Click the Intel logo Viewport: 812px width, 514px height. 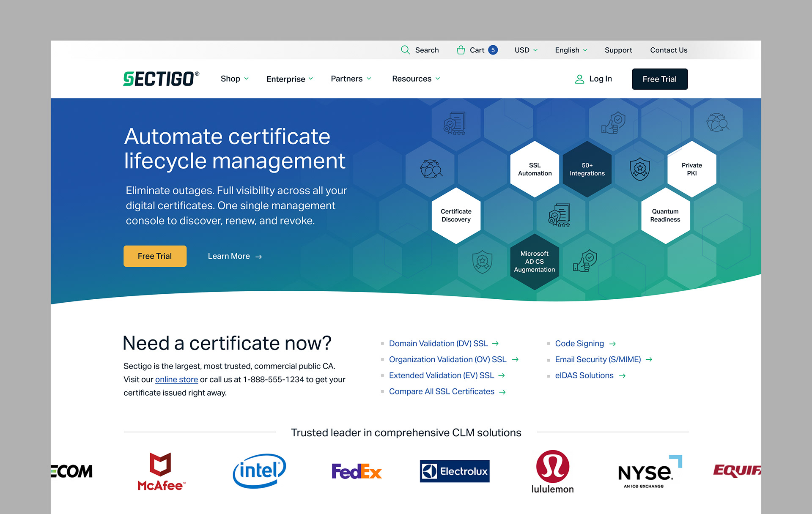point(259,471)
